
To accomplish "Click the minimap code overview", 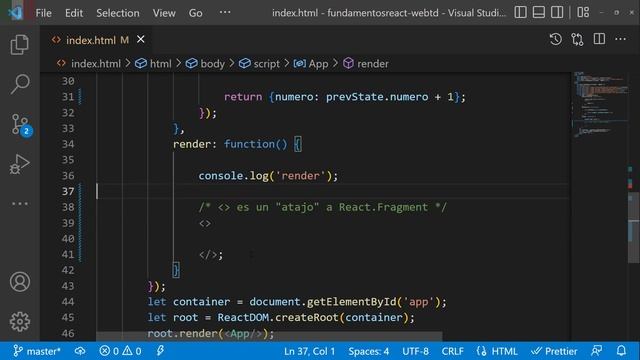I will [x=599, y=104].
